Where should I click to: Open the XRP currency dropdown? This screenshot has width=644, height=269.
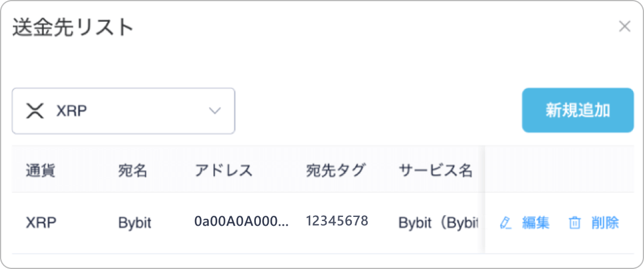coord(123,111)
